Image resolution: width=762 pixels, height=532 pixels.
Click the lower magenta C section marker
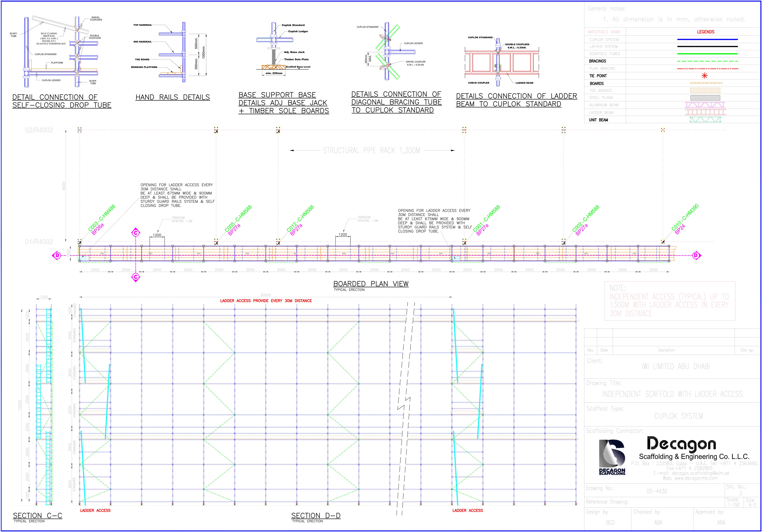click(x=135, y=277)
